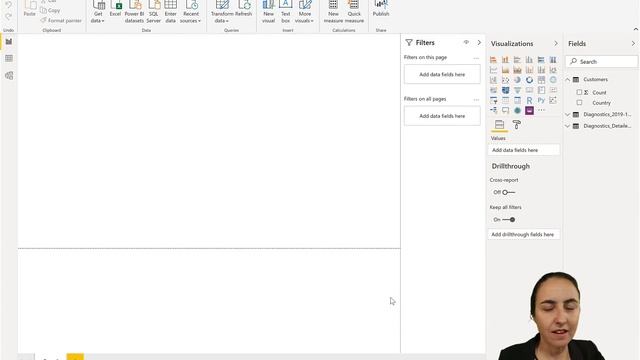Open the Model view in left sidebar
The width and height of the screenshot is (640, 360).
coord(9,76)
